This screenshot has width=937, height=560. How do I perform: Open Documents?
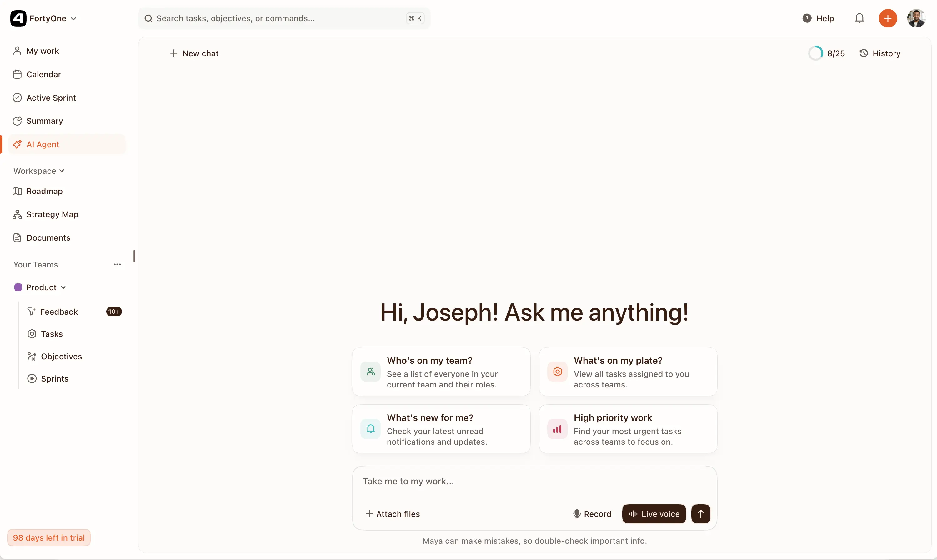[67, 238]
